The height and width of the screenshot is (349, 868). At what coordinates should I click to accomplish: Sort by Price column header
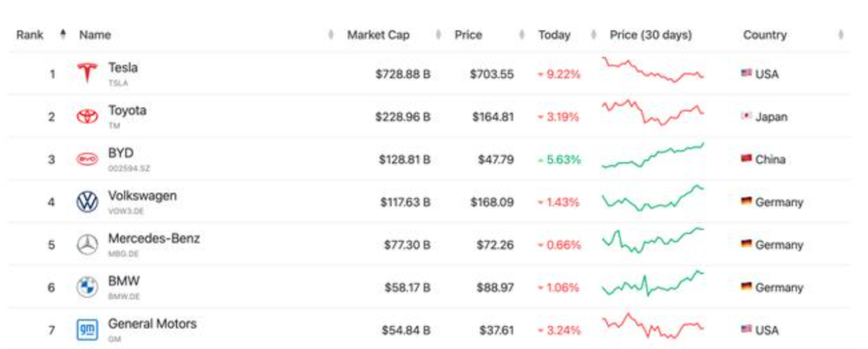point(469,35)
